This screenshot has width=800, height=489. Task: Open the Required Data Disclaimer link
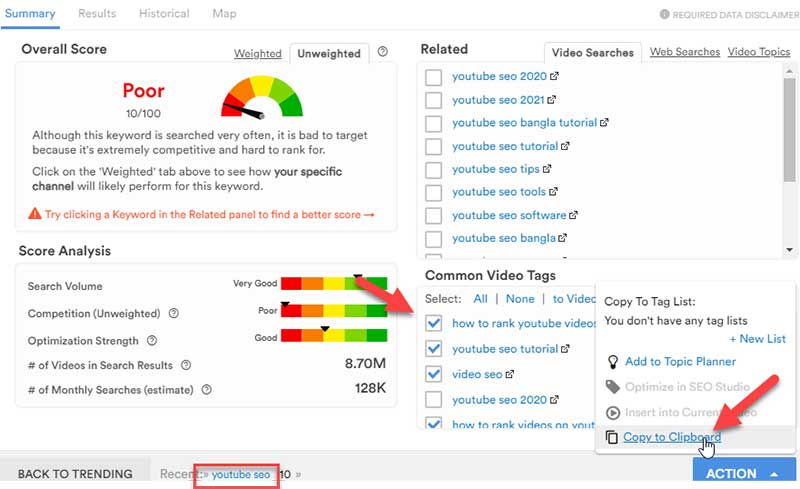pos(735,15)
